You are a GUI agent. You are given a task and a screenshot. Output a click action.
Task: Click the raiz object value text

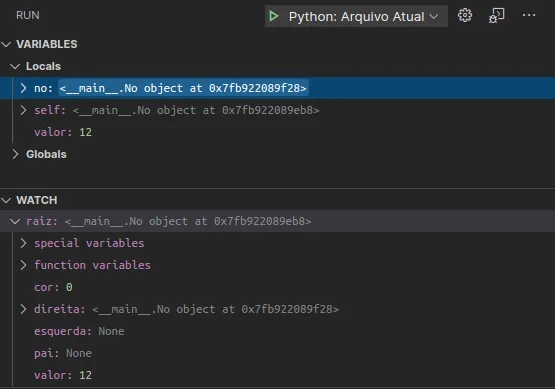tap(188, 221)
